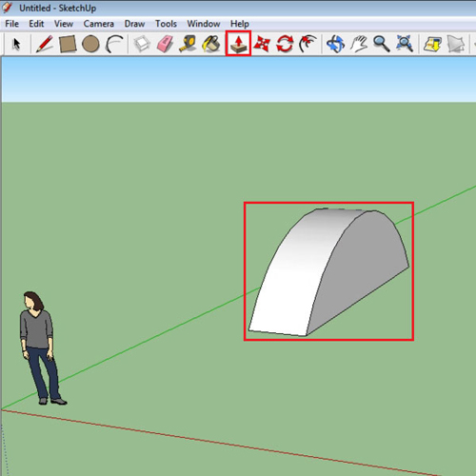Select the Rotate tool
This screenshot has height=476, width=476.
pos(285,44)
